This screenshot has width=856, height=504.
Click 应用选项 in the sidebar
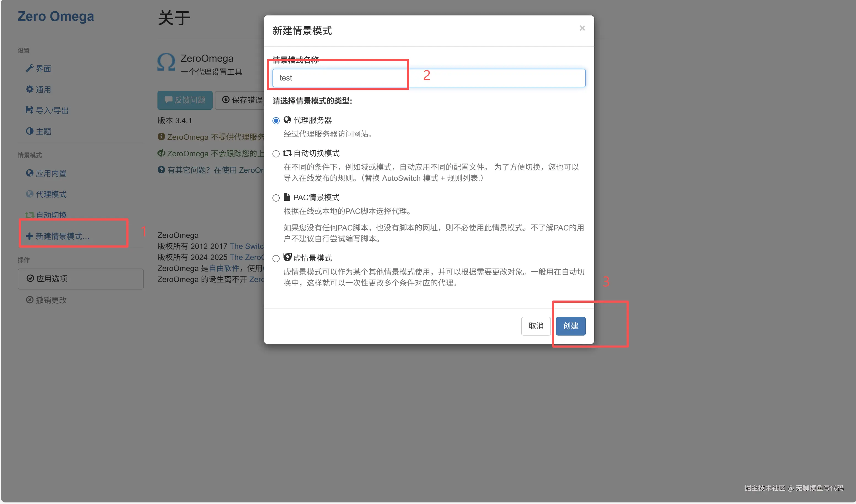pyautogui.click(x=80, y=279)
